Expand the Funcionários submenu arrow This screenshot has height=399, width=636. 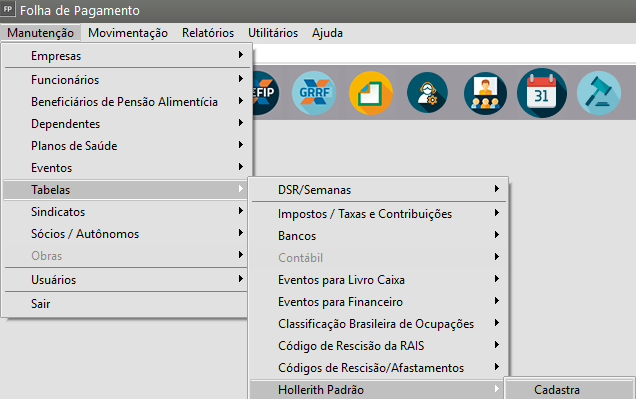tap(241, 78)
